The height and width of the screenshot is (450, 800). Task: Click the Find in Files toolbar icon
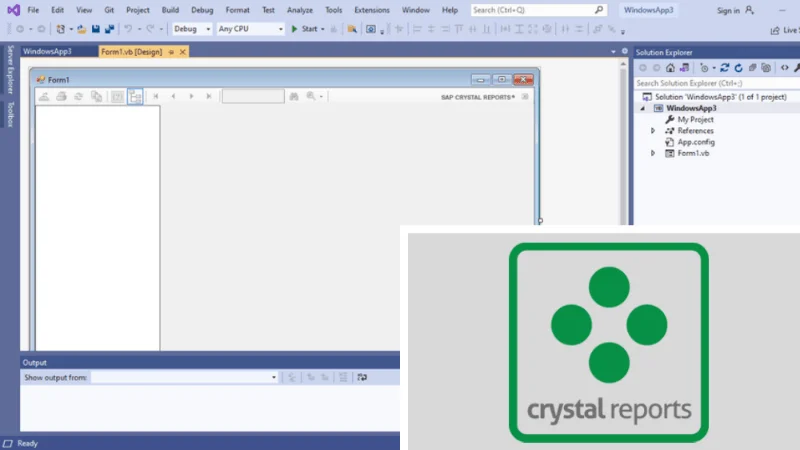point(352,29)
